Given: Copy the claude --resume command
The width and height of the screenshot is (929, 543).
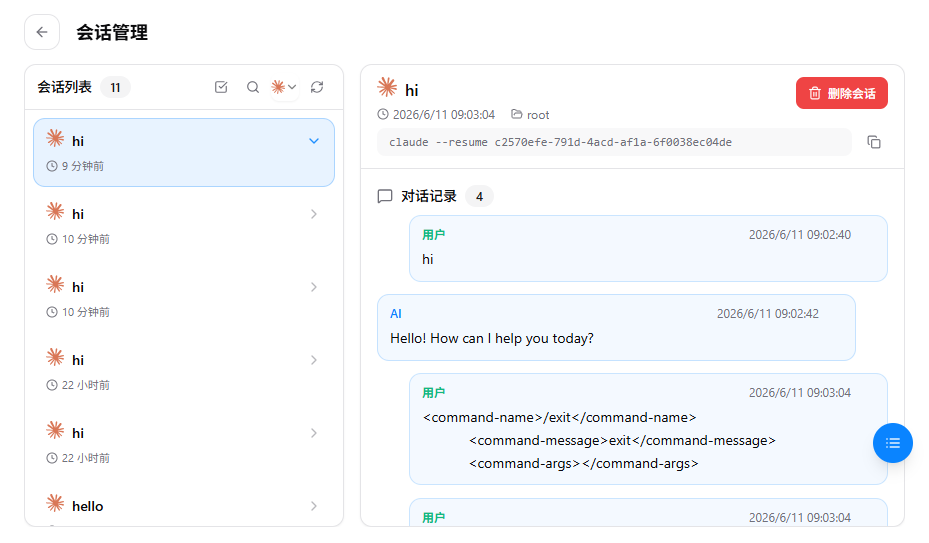Looking at the screenshot, I should click(x=874, y=142).
